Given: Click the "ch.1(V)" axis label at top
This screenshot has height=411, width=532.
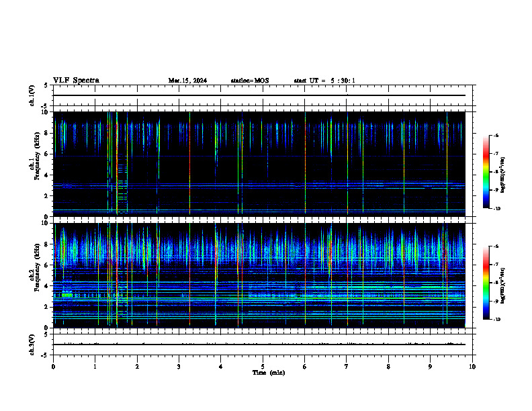Looking at the screenshot, I should click(x=32, y=95).
